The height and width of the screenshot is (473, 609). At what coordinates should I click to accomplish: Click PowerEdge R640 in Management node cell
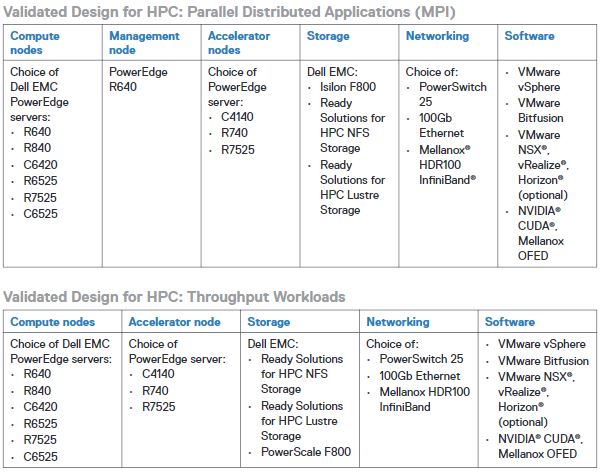coord(138,79)
